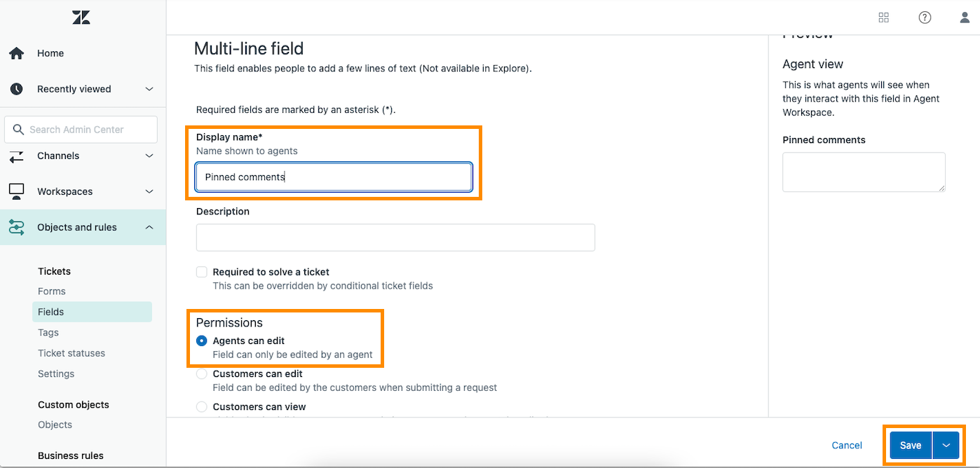Click the Description input field

[x=395, y=238]
